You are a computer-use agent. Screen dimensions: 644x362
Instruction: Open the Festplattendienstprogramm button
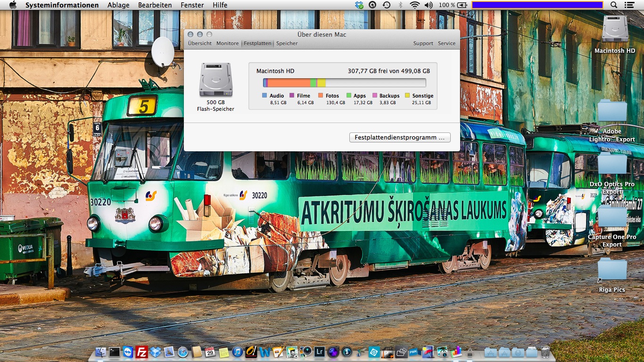(x=400, y=138)
